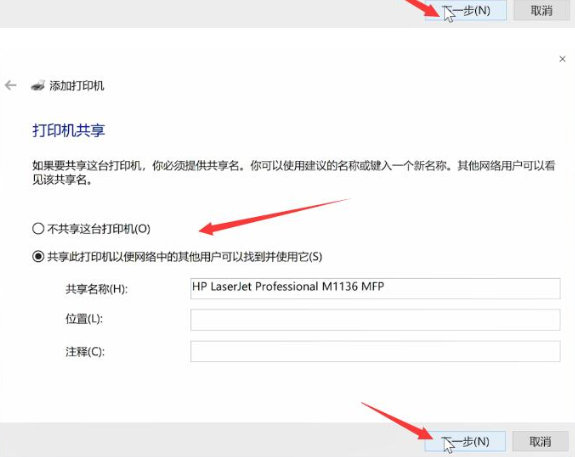Click the 共享名称(H): label
This screenshot has width=575, height=457.
point(97,289)
